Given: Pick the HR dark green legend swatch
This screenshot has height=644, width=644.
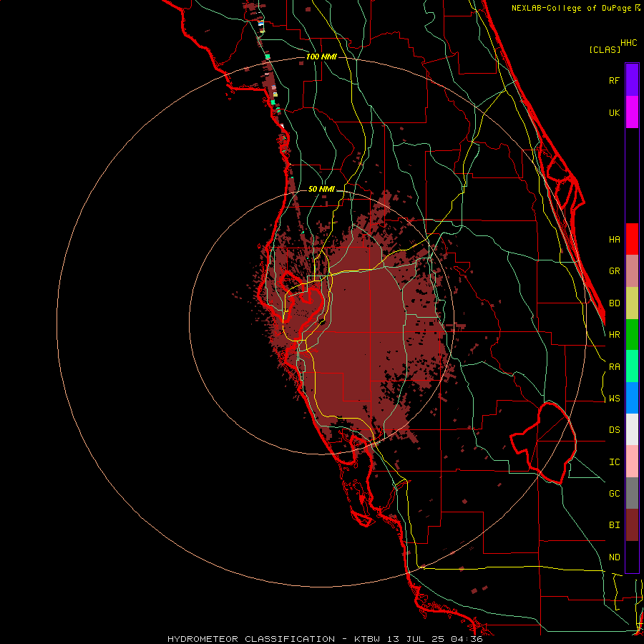Looking at the screenshot, I should pos(632,335).
